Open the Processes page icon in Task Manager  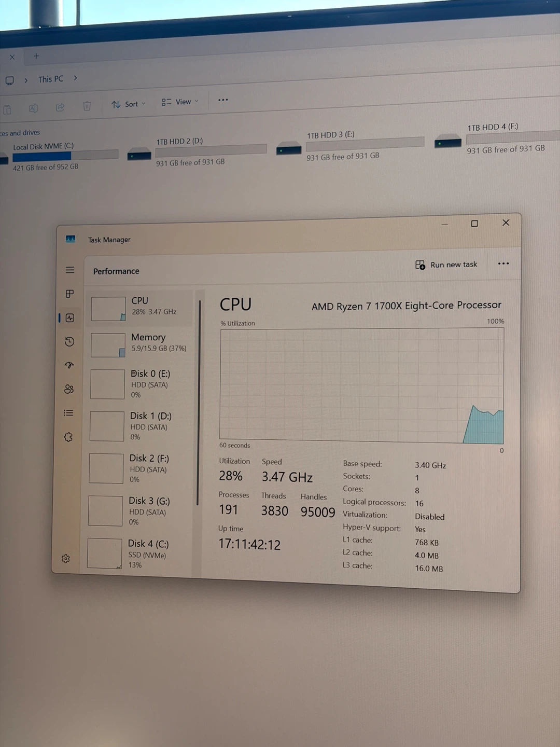tap(70, 294)
